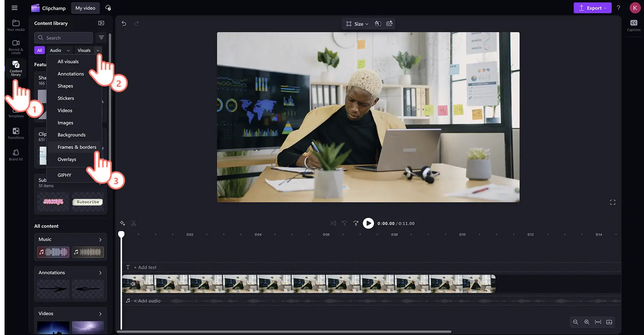Select the second music track thumbnail
This screenshot has height=335, width=644.
tap(88, 252)
